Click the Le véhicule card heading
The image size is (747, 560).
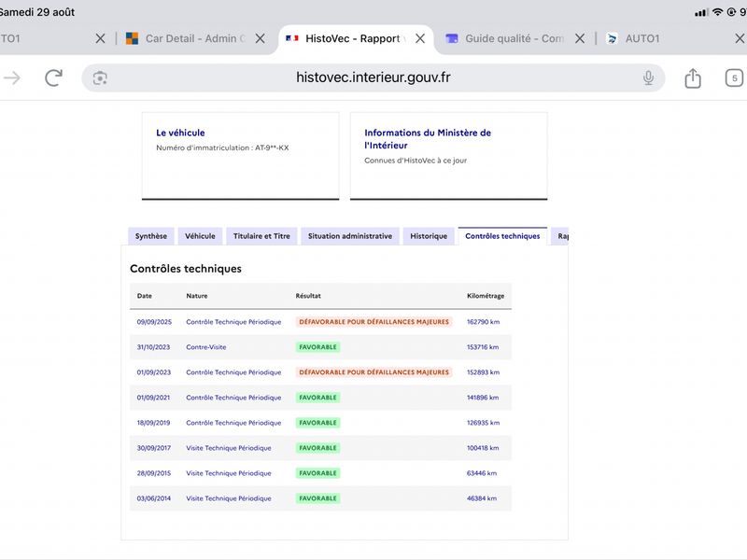point(180,133)
